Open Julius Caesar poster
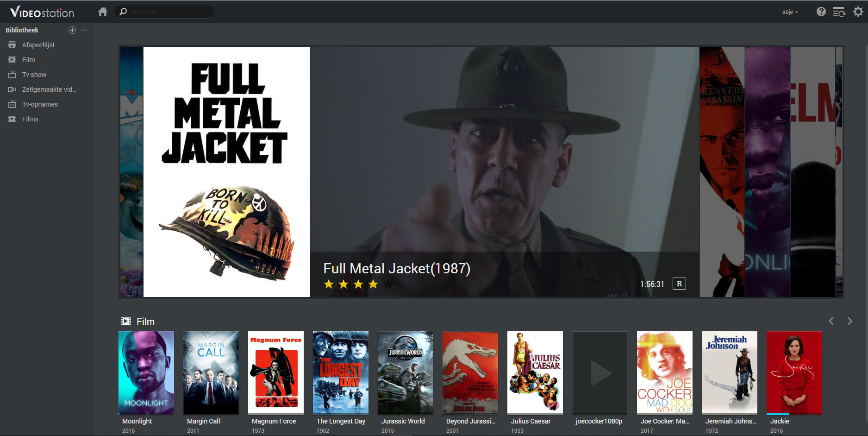Screen dimensions: 868x436 coord(535,373)
